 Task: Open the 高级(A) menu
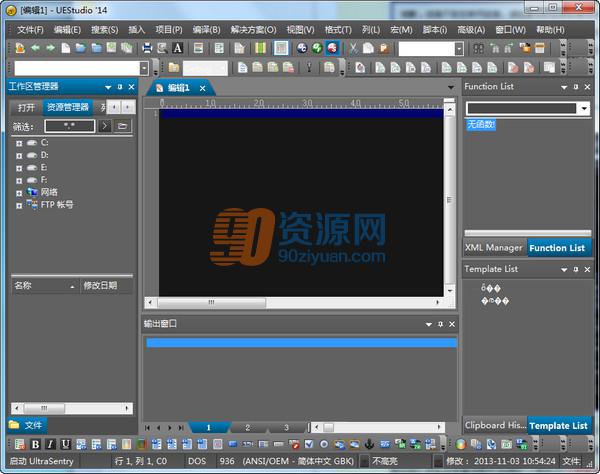(x=471, y=29)
